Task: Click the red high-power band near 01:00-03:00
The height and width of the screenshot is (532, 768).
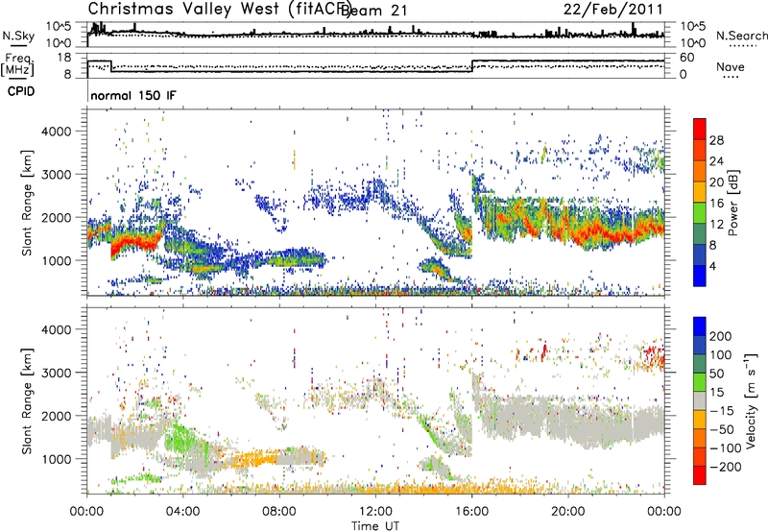Action: [134, 243]
